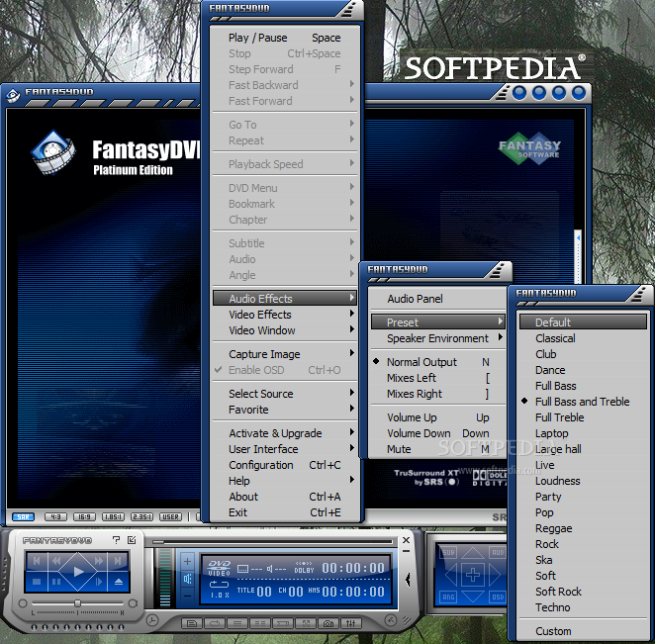The height and width of the screenshot is (644, 655).
Task: Click the balance slider thumb between L and H
Action: click(x=77, y=603)
